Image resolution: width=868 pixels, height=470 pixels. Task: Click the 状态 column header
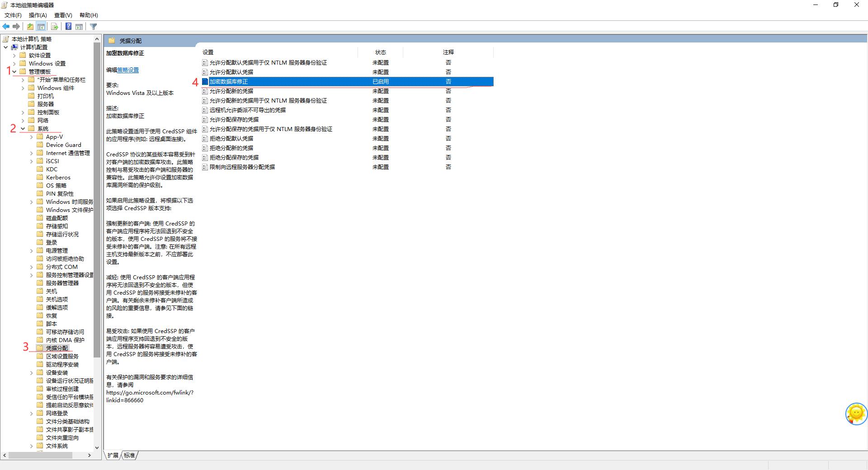pos(380,52)
